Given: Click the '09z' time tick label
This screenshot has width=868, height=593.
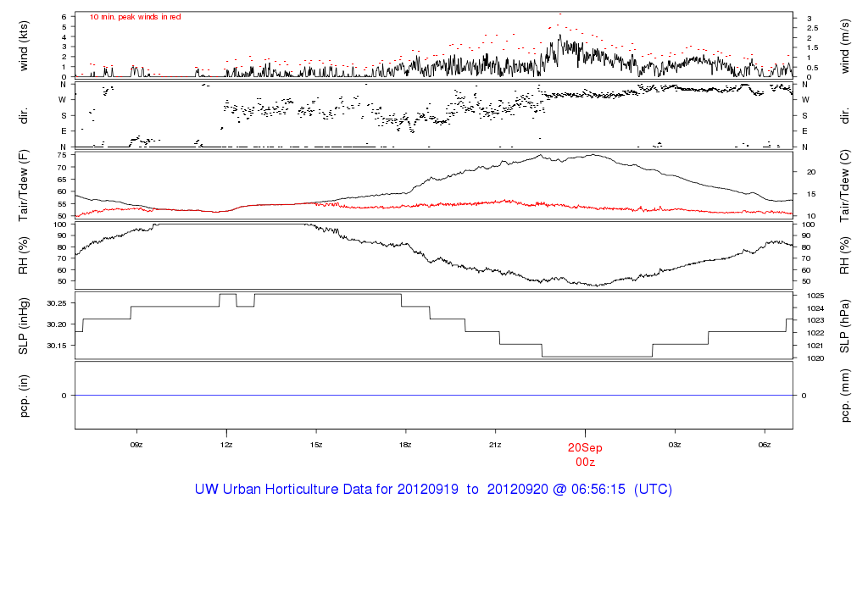Looking at the screenshot, I should click(136, 445).
